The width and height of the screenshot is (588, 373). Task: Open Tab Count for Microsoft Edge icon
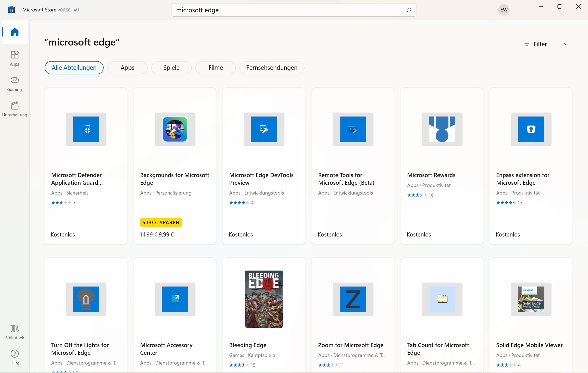(442, 299)
